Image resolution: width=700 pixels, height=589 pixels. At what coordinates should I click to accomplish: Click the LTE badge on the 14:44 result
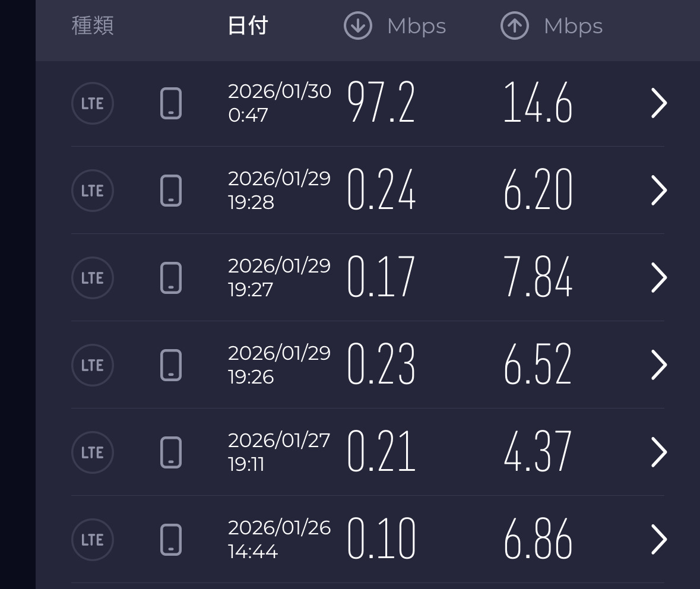92,540
